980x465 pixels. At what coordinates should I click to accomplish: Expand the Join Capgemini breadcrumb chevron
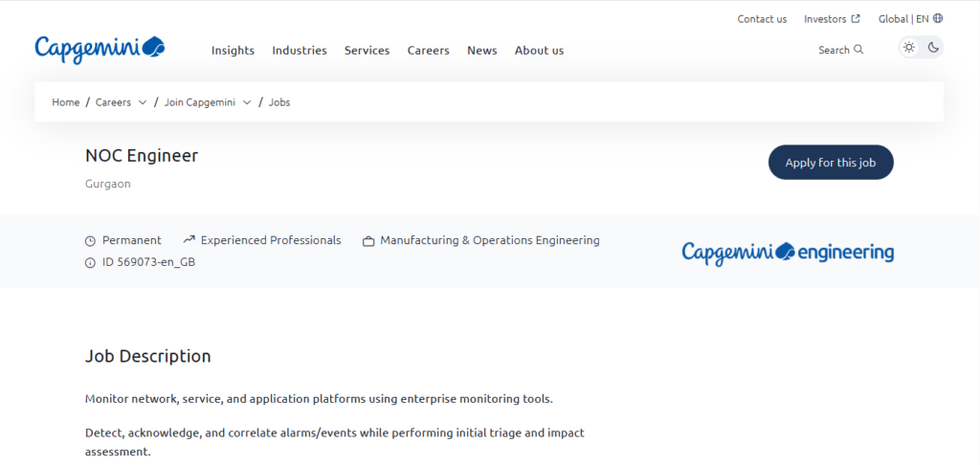coord(247,102)
